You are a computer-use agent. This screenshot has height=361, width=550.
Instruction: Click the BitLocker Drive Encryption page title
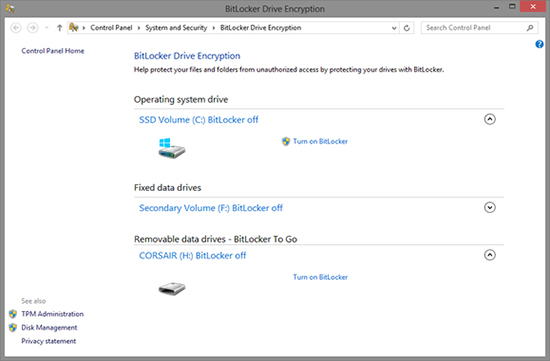187,56
